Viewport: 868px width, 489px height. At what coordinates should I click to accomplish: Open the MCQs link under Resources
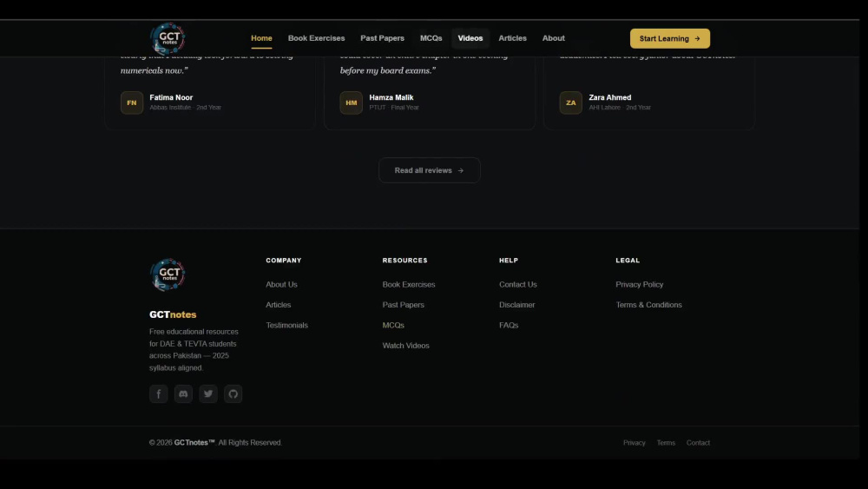click(393, 326)
